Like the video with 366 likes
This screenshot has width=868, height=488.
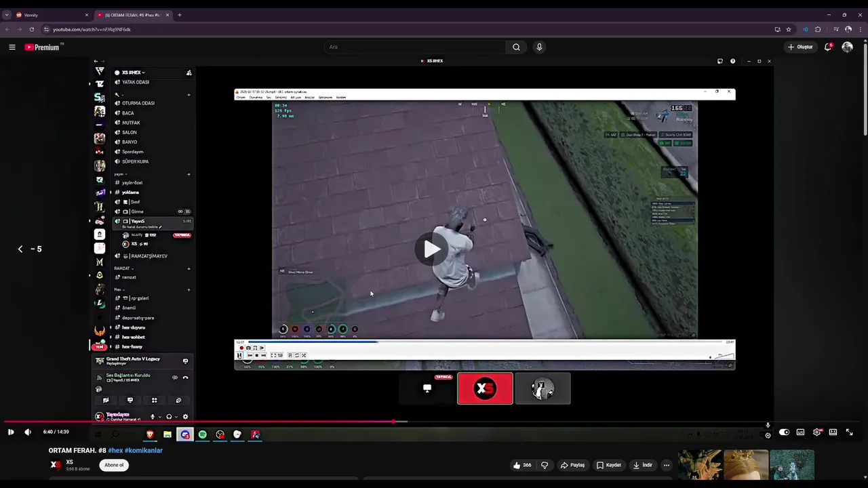click(522, 465)
